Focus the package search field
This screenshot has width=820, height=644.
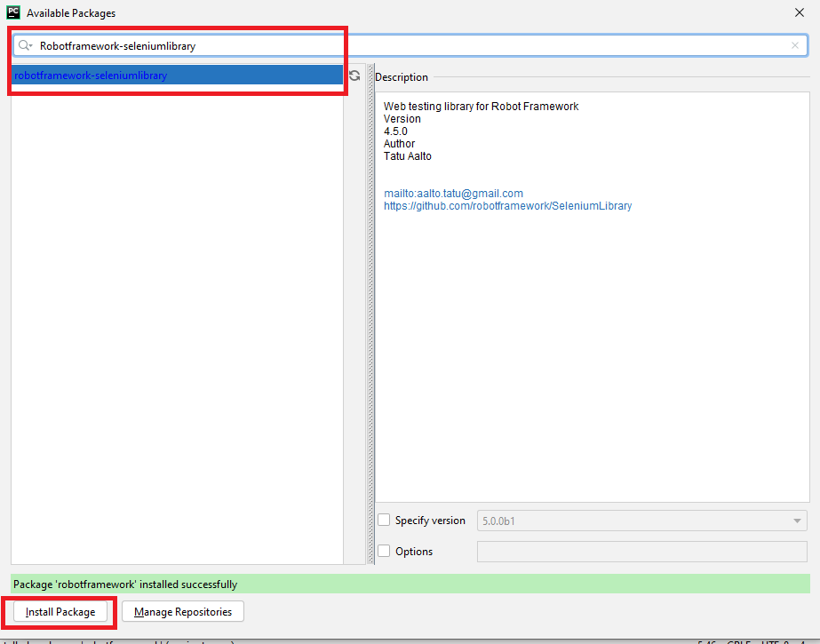coord(410,45)
